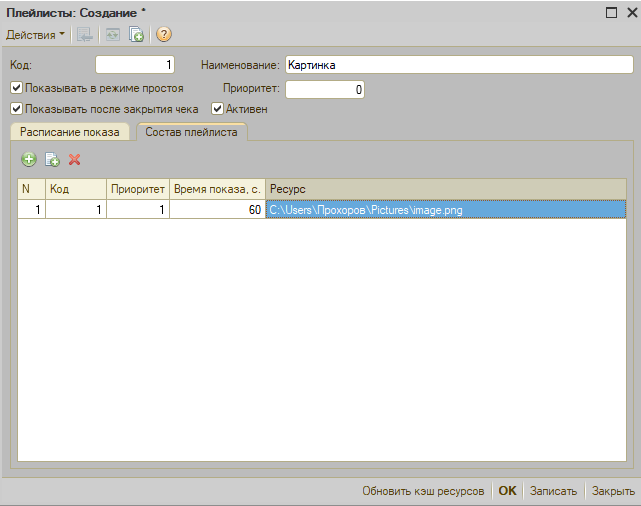The width and height of the screenshot is (641, 506).
Task: Select the 'Состав плейлиста' tab
Action: pyautogui.click(x=191, y=132)
